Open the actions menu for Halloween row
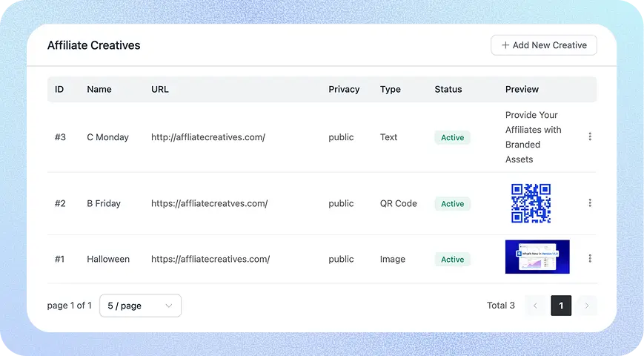Viewport: 644px width, 356px height. point(590,258)
